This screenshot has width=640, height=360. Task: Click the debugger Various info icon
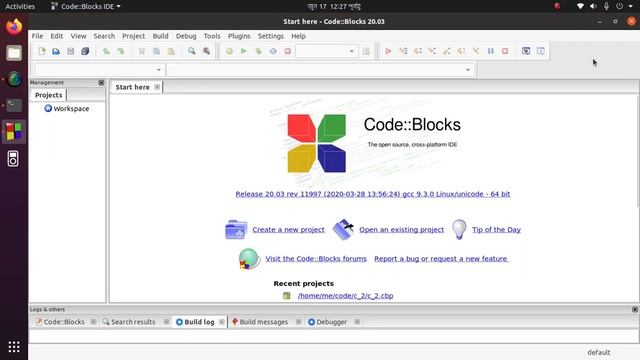click(540, 51)
